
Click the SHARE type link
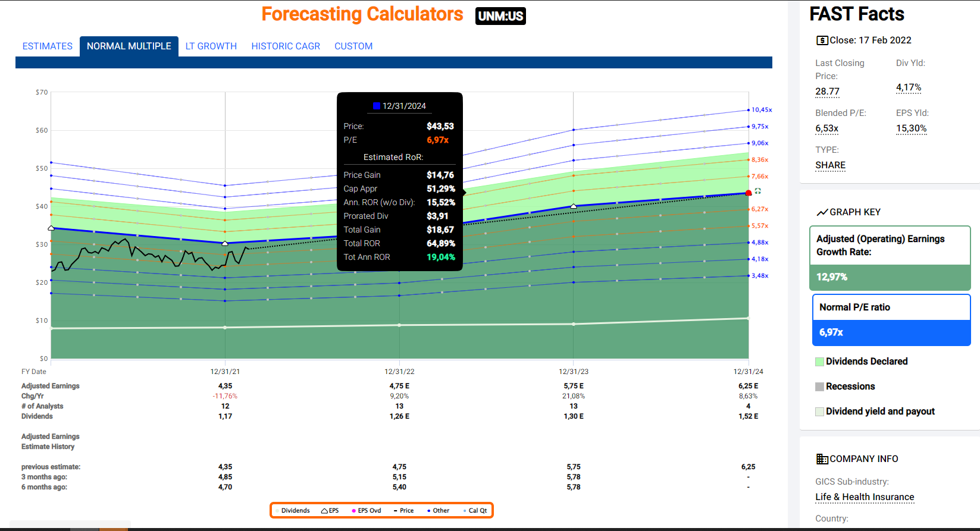[x=830, y=165]
